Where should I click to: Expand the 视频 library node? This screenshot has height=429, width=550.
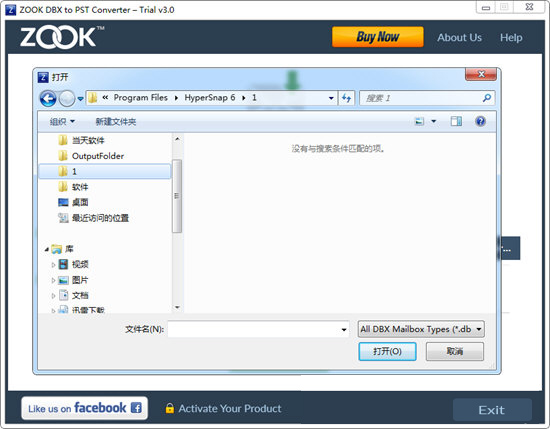(x=53, y=265)
